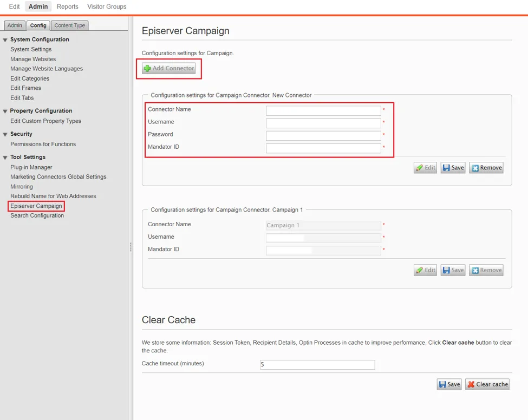Screen dimensions: 528x420
Task: Collapse the Tool Settings section
Action: [x=5, y=157]
